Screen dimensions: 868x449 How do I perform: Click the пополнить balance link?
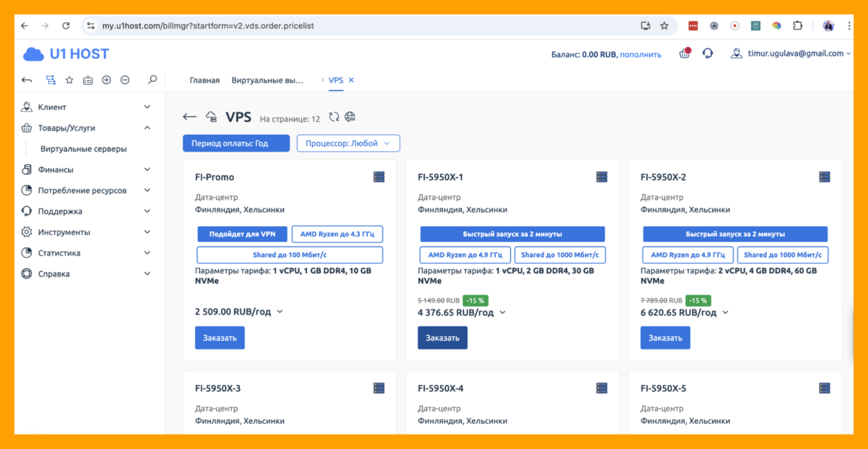(640, 55)
